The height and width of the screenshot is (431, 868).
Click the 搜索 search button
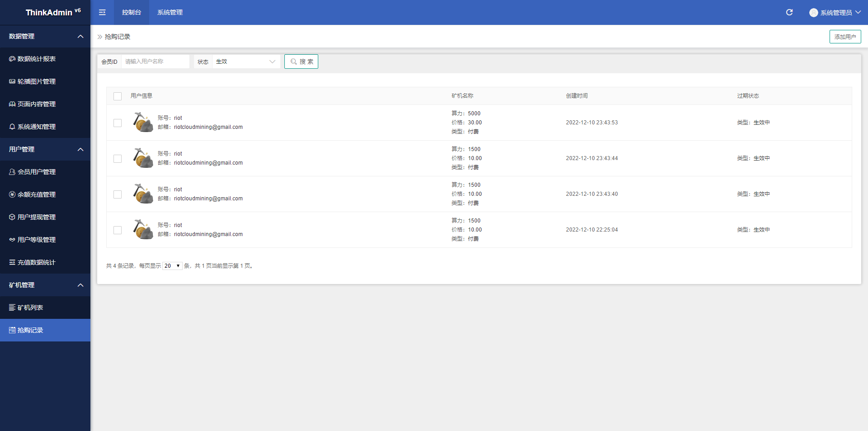(301, 62)
